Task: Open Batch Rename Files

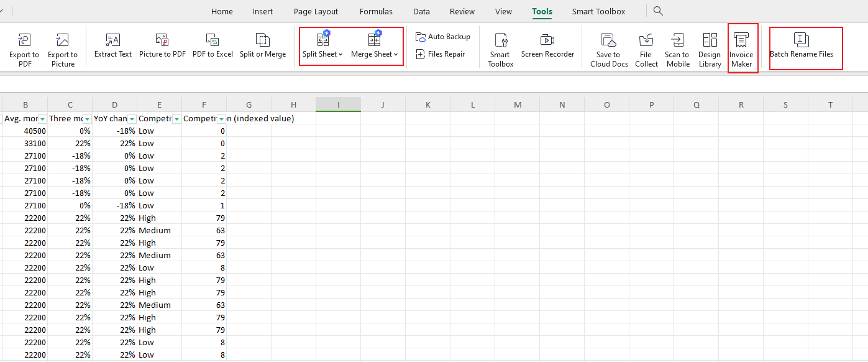Action: coord(802,45)
